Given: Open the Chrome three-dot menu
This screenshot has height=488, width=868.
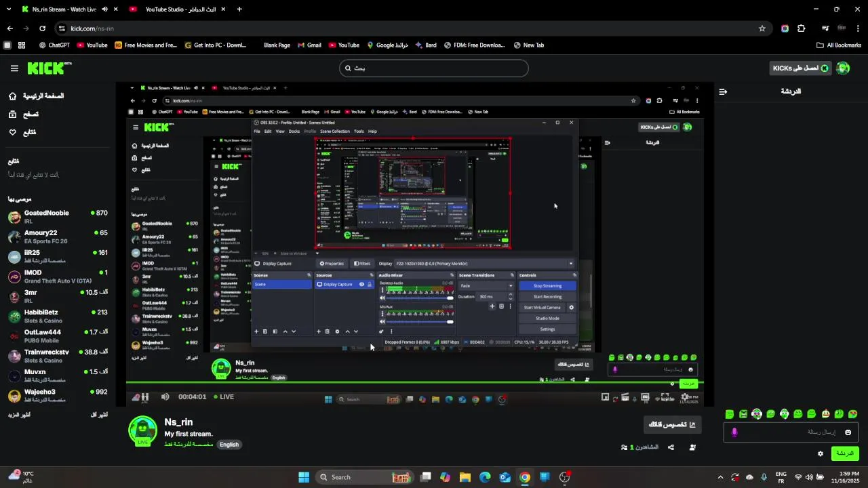Looking at the screenshot, I should (859, 28).
